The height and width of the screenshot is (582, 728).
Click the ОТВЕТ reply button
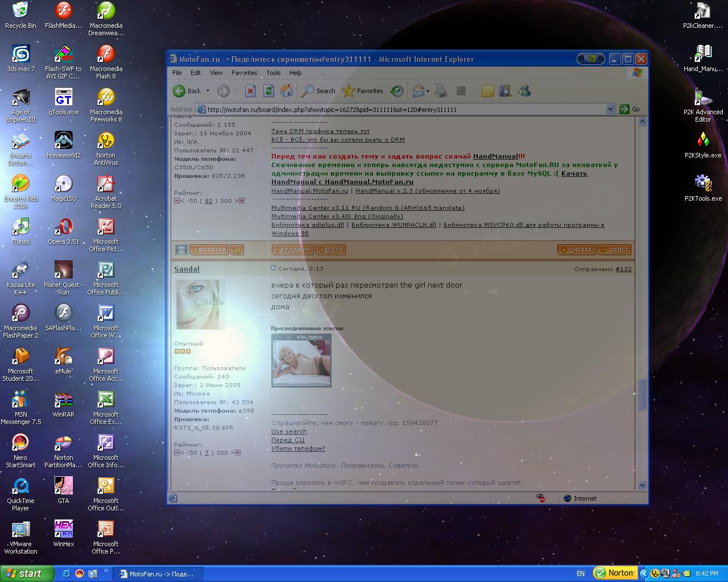614,250
